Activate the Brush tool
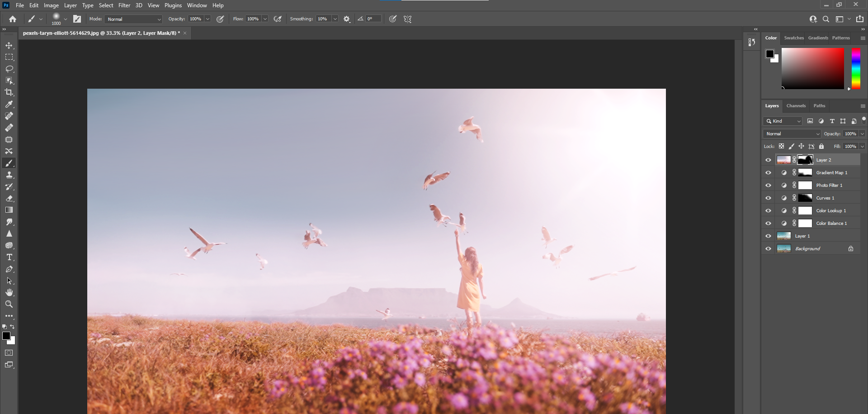Viewport: 868px width, 414px height. (x=9, y=163)
